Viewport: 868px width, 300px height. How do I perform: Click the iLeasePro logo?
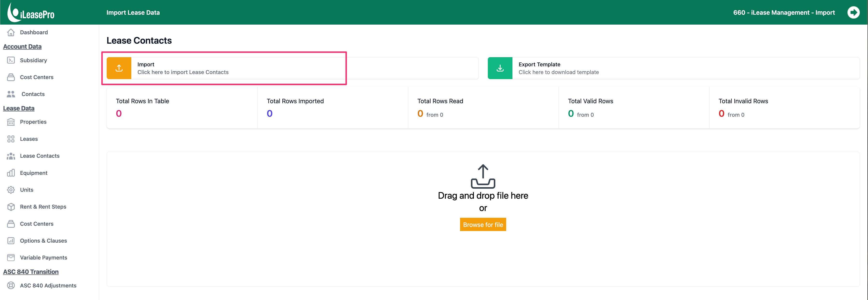[31, 12]
